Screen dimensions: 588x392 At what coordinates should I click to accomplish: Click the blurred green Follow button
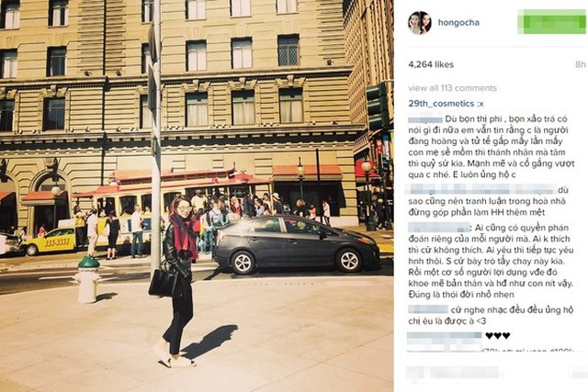[551, 22]
